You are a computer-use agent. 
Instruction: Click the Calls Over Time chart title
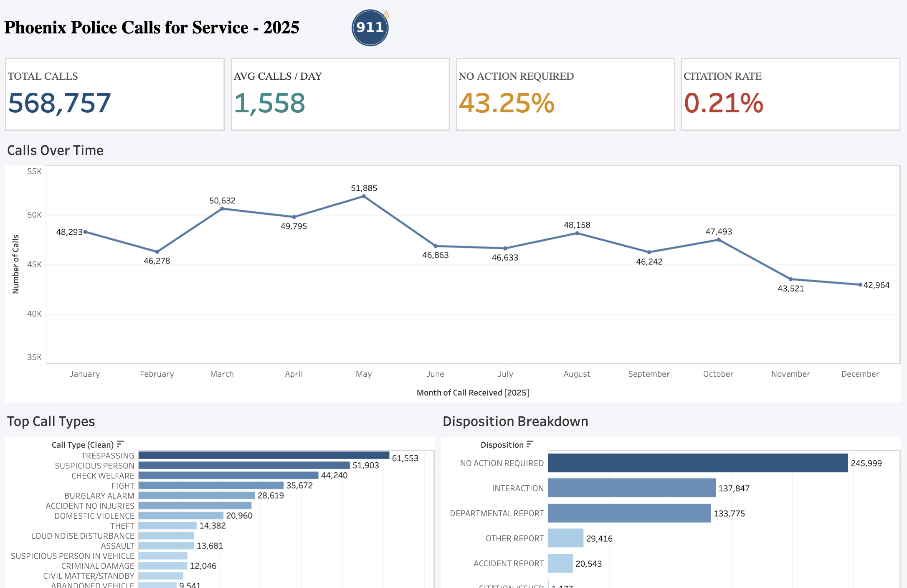(55, 150)
